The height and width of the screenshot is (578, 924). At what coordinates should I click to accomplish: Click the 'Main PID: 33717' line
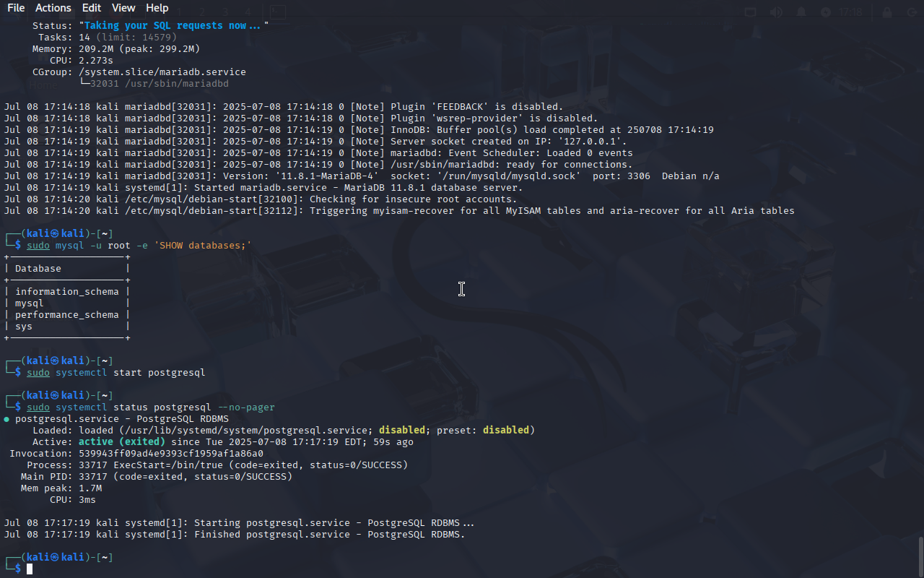tap(157, 476)
